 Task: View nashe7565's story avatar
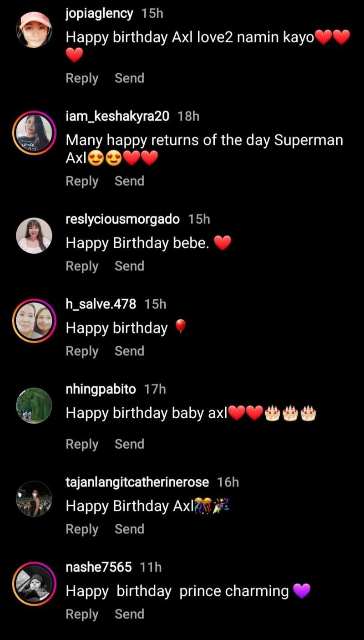34,584
